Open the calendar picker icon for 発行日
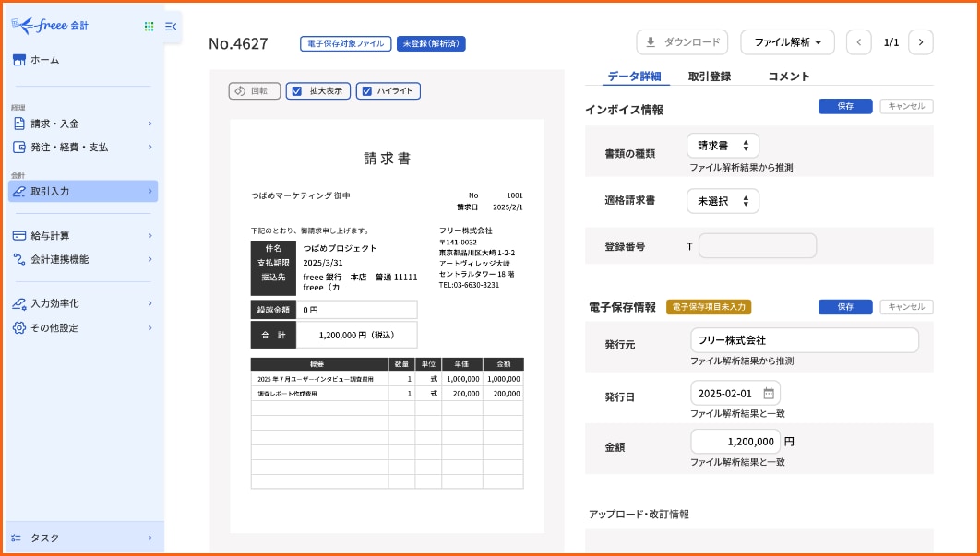This screenshot has width=980, height=556. [x=769, y=393]
